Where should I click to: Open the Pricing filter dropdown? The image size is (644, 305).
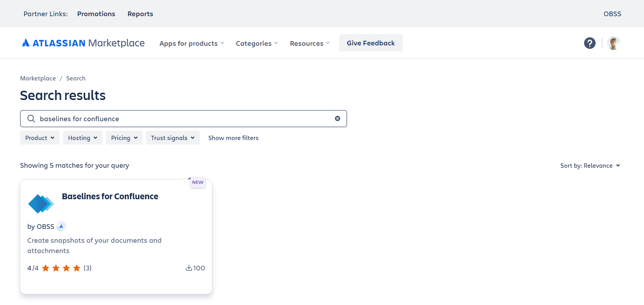pos(124,138)
